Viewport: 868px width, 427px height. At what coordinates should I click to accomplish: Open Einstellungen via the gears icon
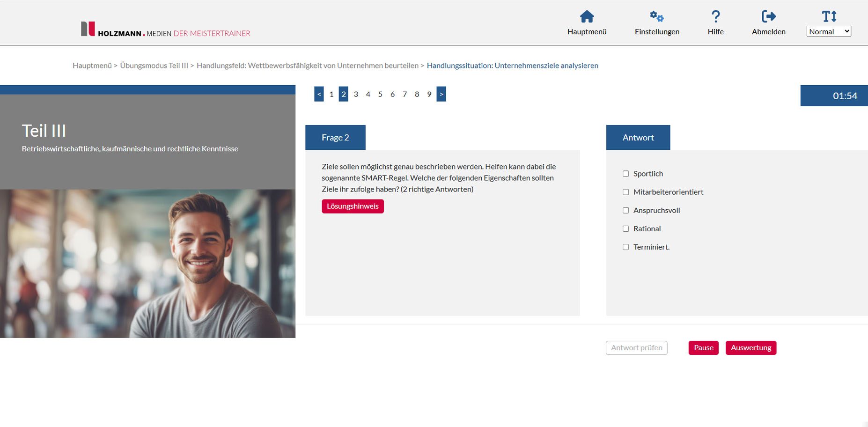pos(656,17)
